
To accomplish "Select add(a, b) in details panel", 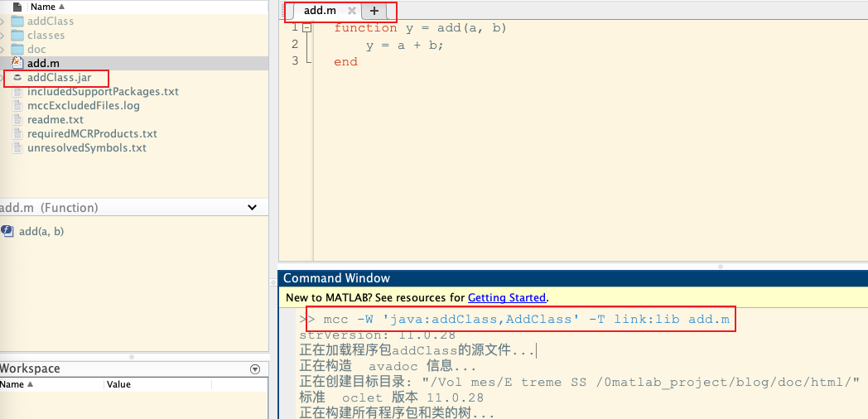I will pos(41,231).
